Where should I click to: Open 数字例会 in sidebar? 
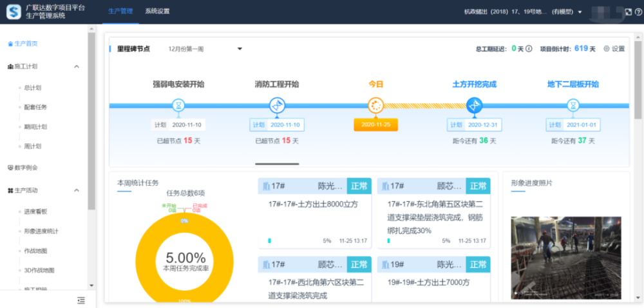point(26,168)
